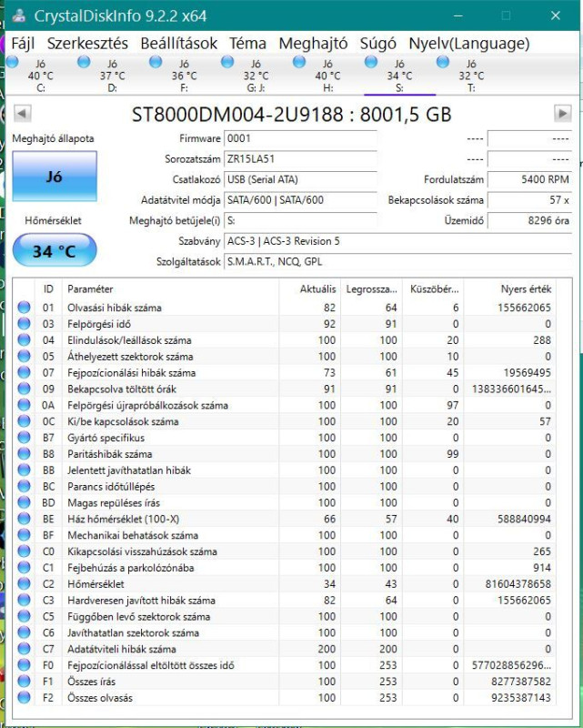Image resolution: width=583 pixels, height=728 pixels.
Task: Click the Aktuális column header
Action: coord(309,288)
